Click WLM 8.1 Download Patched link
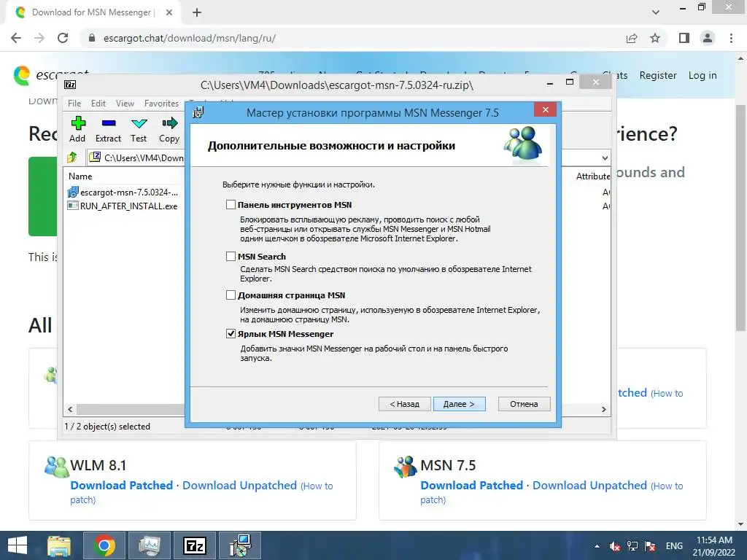Screen dimensions: 747x560 (122, 485)
